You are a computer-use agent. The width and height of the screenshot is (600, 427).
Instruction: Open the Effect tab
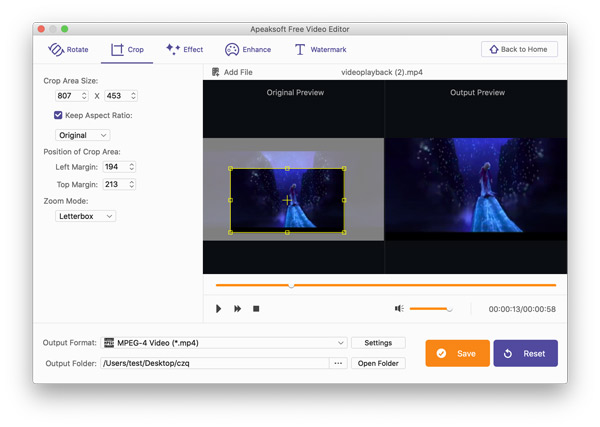(x=184, y=49)
